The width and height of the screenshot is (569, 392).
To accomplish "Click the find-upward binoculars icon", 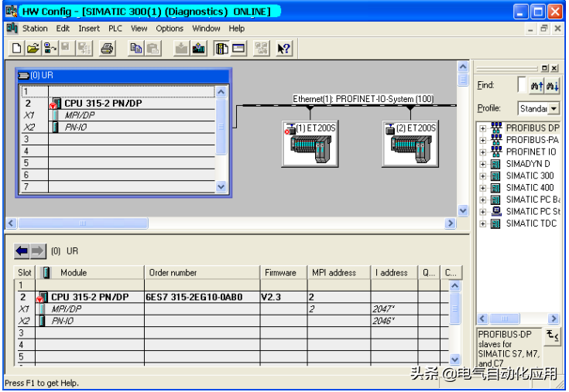I will pyautogui.click(x=537, y=85).
